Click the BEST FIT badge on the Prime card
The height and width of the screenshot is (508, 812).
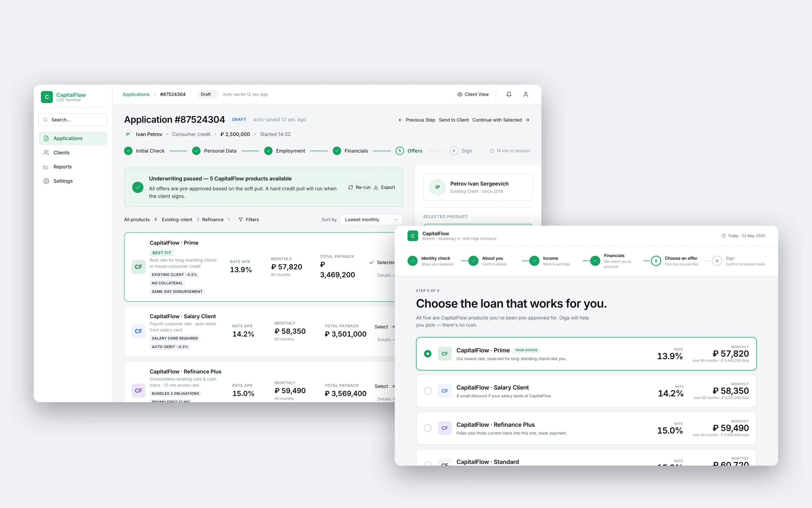(162, 253)
